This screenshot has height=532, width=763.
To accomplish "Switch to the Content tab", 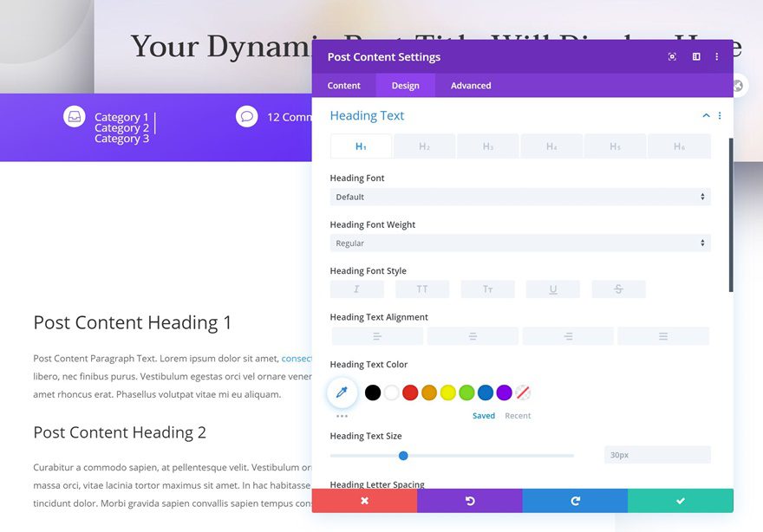I will 343,85.
